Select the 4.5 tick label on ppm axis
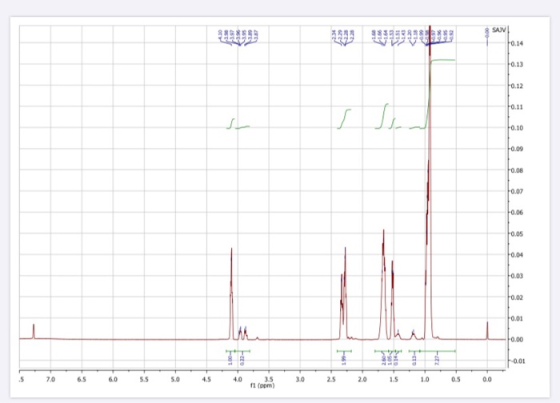The height and width of the screenshot is (403, 560). [206, 379]
